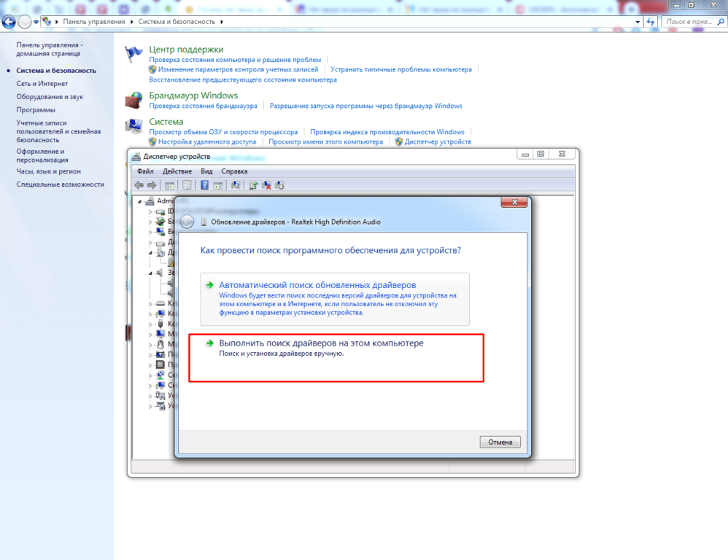Click the Device Manager toolbar back arrow
Screen dimensions: 728x560
click(x=139, y=185)
